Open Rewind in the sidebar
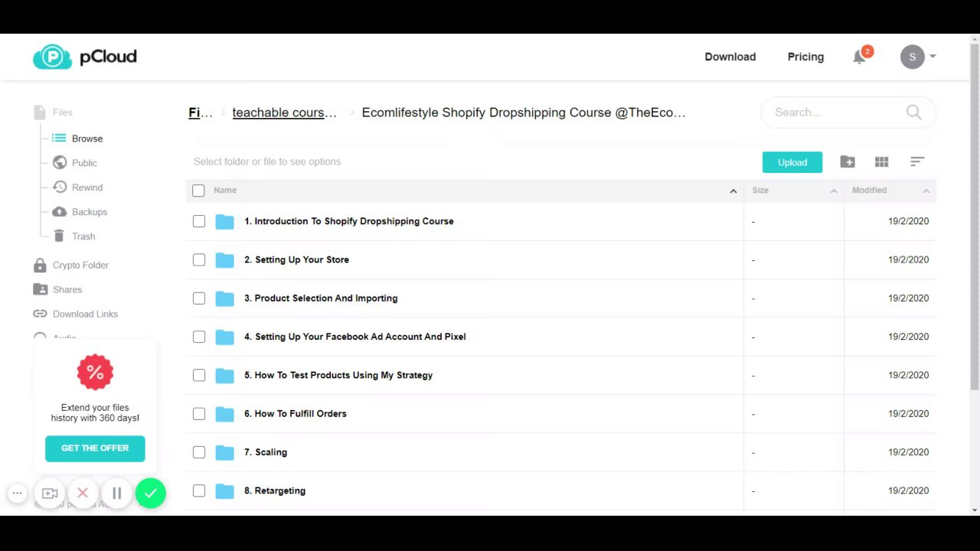Screen dimensions: 980x551 (x=87, y=187)
